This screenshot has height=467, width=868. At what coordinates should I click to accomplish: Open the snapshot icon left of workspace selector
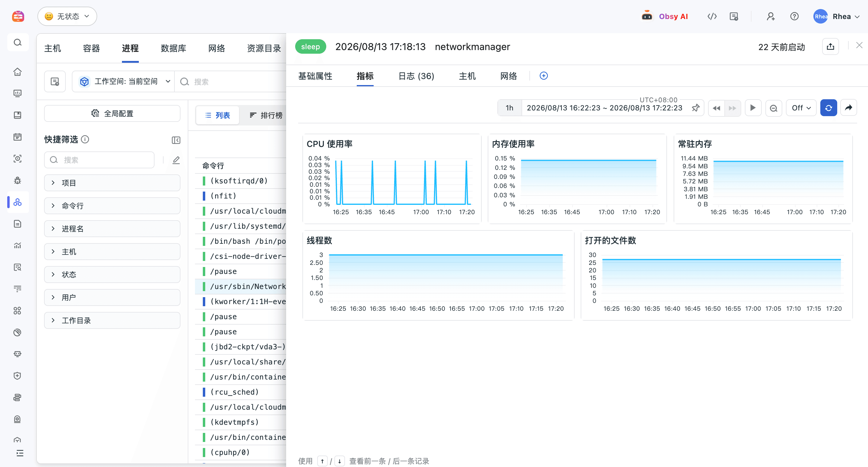(x=55, y=81)
